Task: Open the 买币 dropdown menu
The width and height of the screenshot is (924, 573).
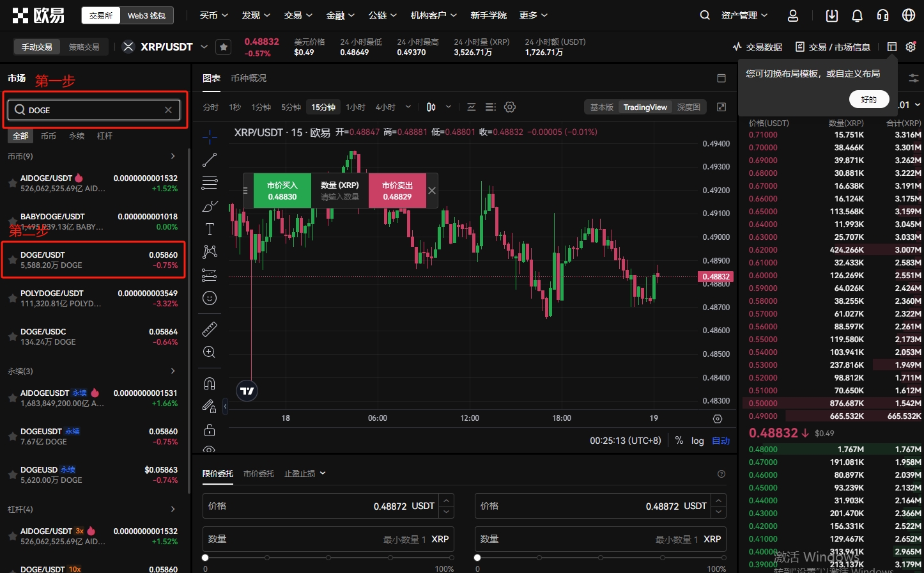Action: (x=213, y=15)
